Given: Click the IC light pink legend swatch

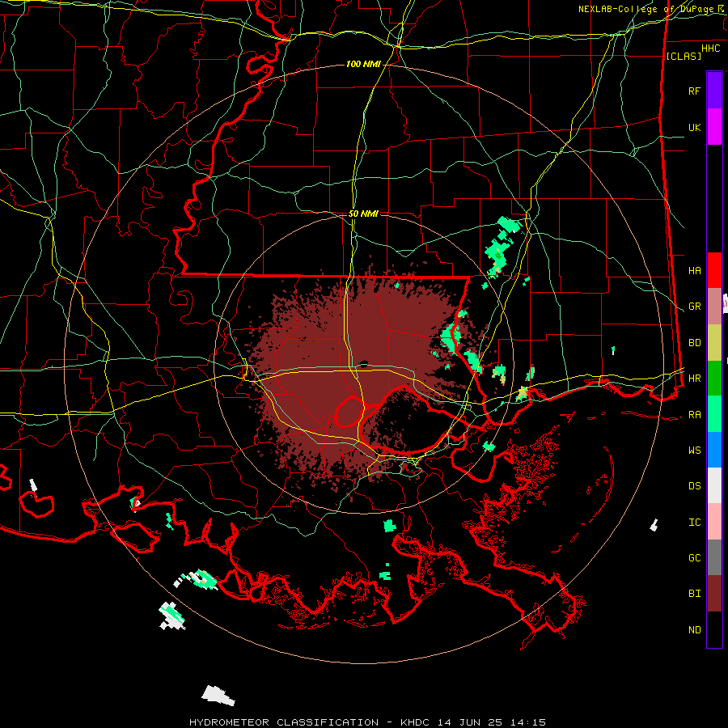Looking at the screenshot, I should [x=714, y=522].
